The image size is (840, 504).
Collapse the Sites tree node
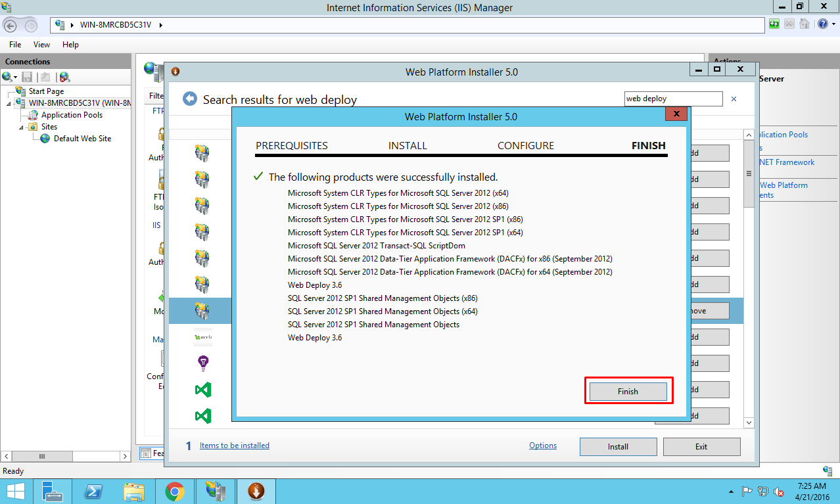click(x=22, y=127)
